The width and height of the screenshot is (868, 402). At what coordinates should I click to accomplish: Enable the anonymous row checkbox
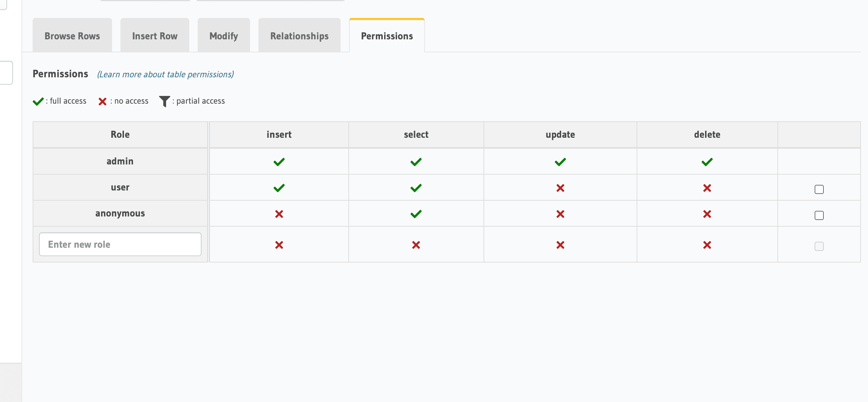click(819, 215)
